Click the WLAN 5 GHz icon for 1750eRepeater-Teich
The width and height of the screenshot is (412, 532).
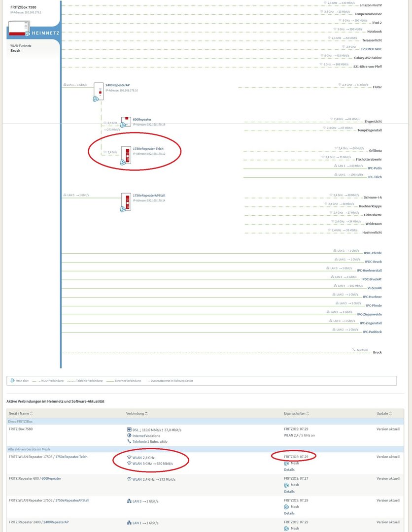129,463
